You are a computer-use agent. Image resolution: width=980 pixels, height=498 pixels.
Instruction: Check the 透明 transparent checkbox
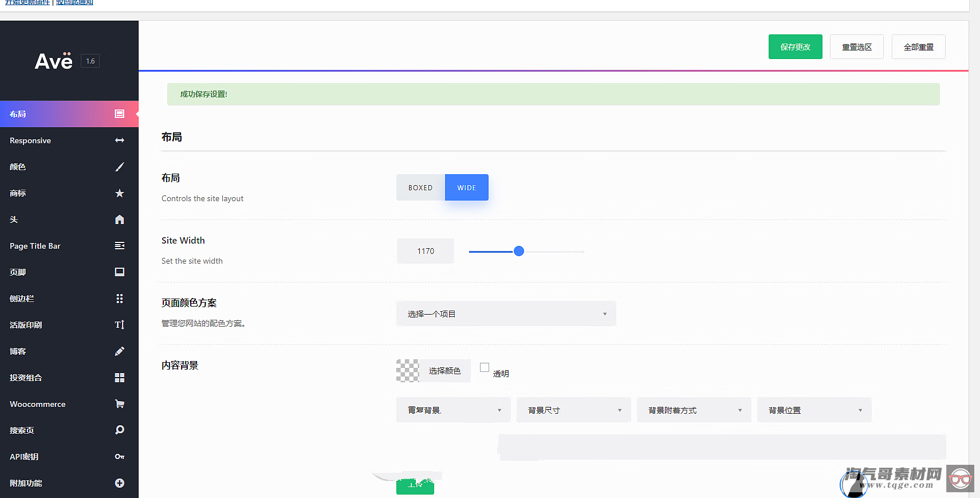(485, 367)
